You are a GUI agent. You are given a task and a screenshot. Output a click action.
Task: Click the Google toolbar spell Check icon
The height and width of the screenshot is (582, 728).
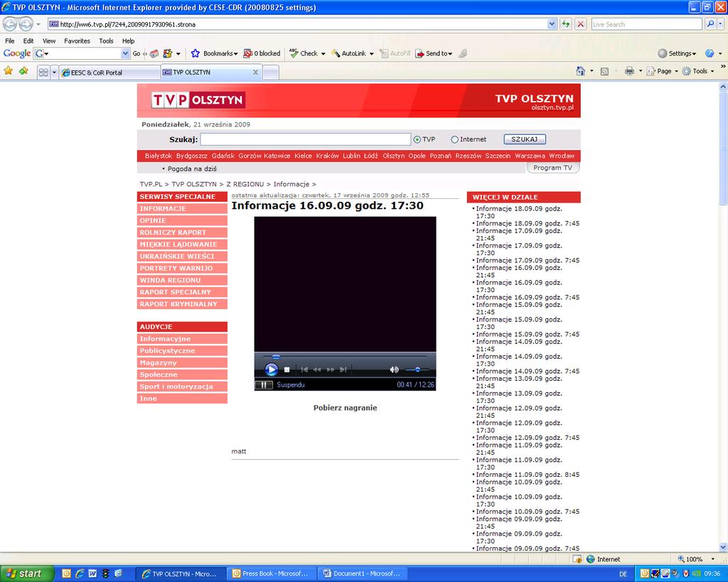pos(294,53)
